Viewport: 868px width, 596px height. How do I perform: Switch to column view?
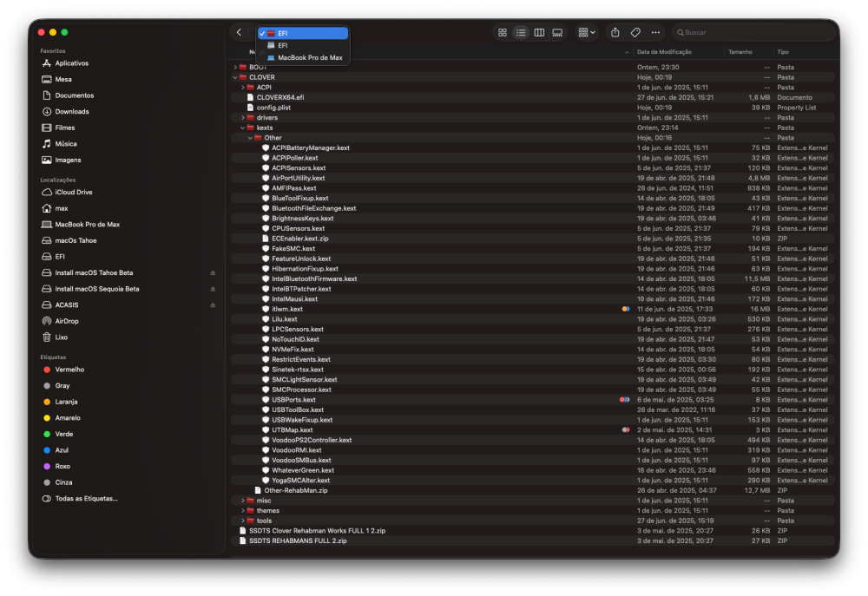539,33
